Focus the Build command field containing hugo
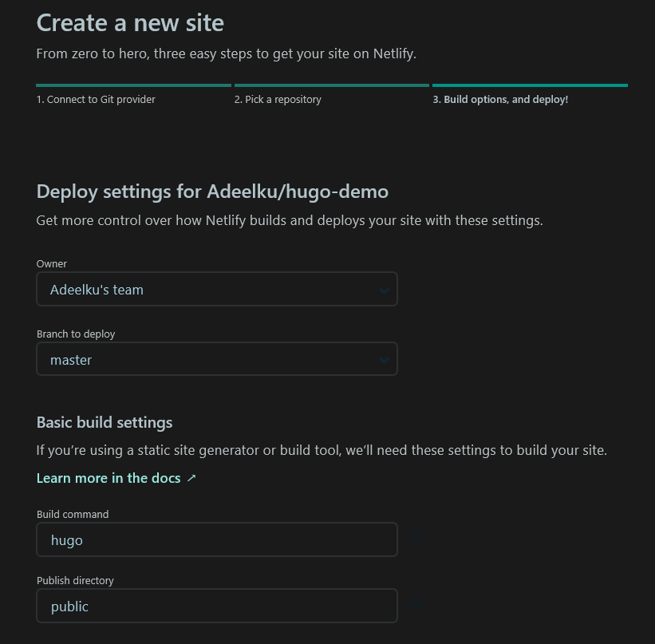 coord(217,539)
